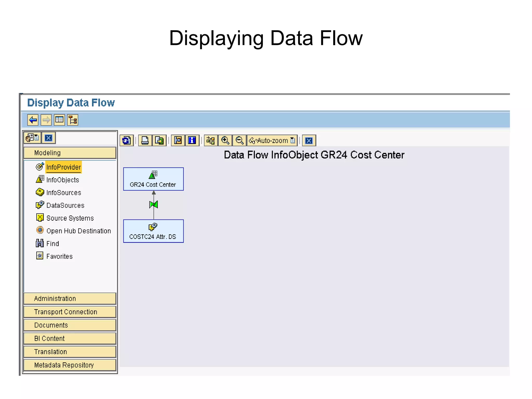The height and width of the screenshot is (399, 532).
Task: Click the navigation pane user settings icon
Action: point(33,138)
